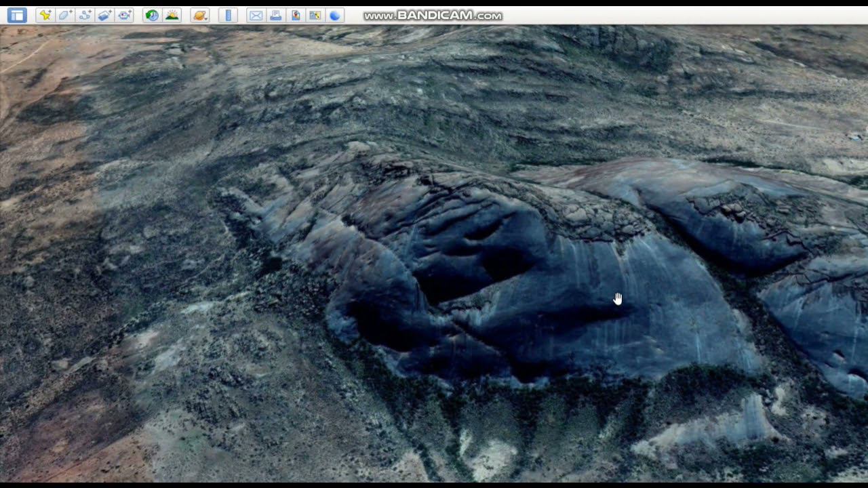This screenshot has width=868, height=488.
Task: Open the planet switcher dropdown
Action: [x=200, y=15]
